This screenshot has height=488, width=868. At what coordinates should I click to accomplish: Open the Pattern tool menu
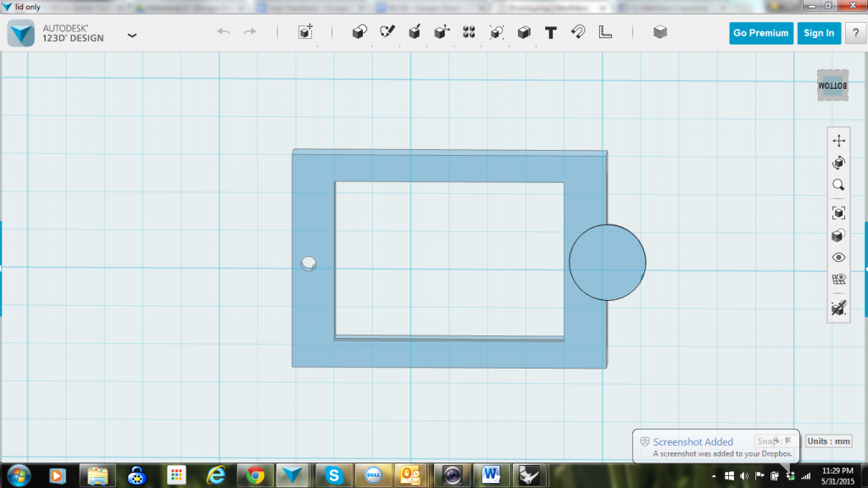469,33
